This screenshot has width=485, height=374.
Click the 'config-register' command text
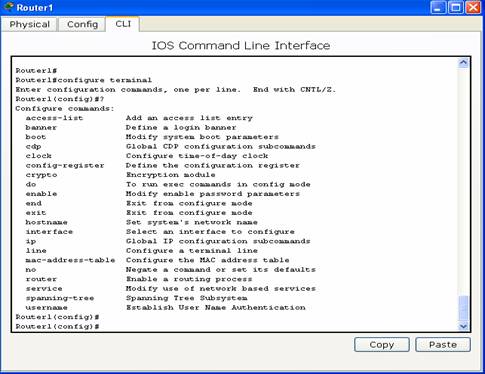tap(65, 166)
